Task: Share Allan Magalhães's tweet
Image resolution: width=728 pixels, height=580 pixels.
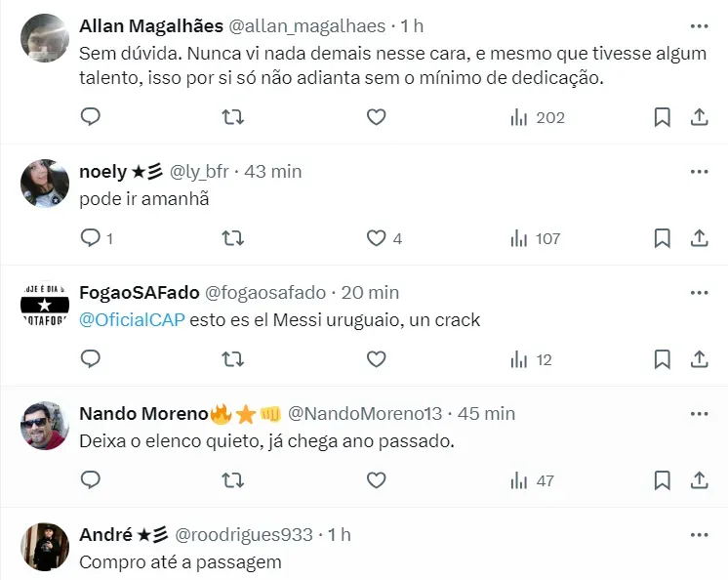Action: click(699, 117)
